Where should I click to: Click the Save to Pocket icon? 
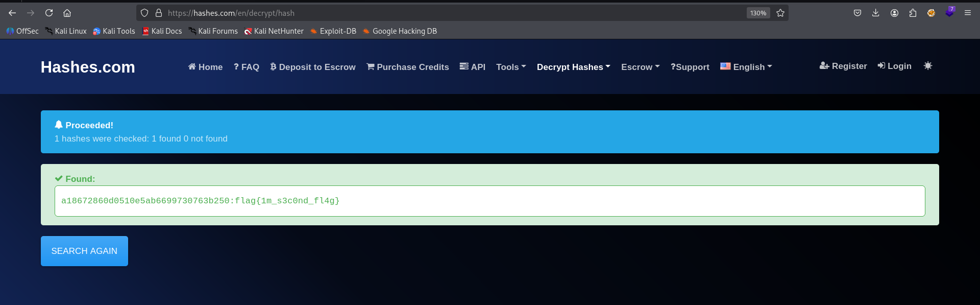coord(857,13)
